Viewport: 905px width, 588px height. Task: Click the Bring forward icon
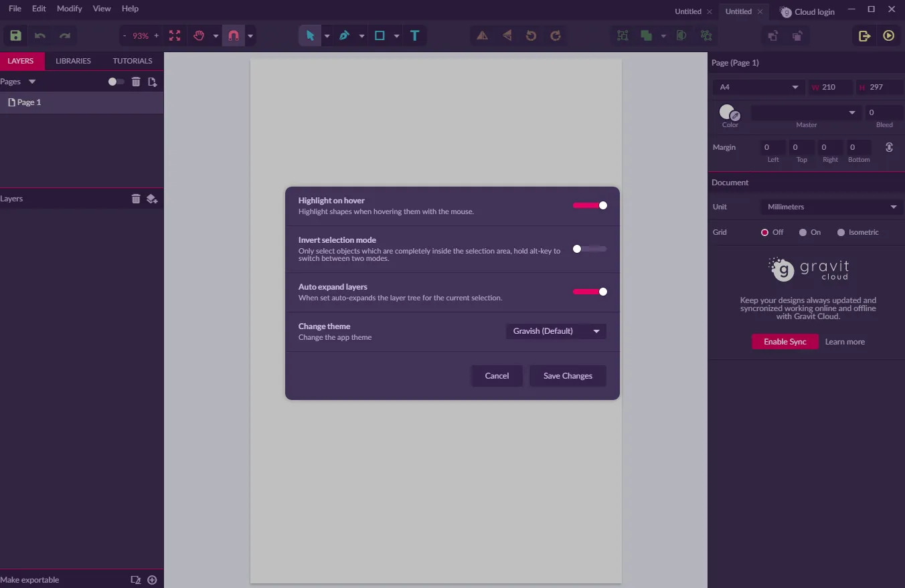773,35
